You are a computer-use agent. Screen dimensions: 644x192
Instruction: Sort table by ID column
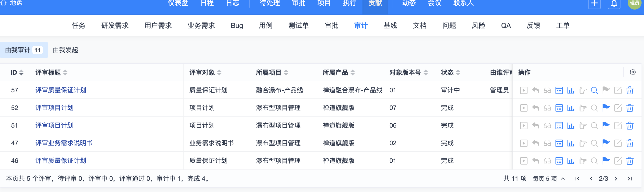(x=17, y=72)
